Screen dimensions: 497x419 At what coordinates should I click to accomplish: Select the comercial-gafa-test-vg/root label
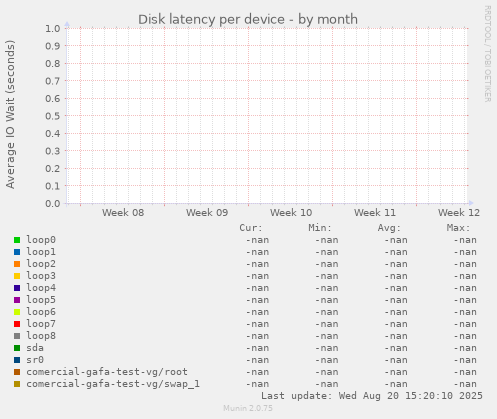pos(107,372)
